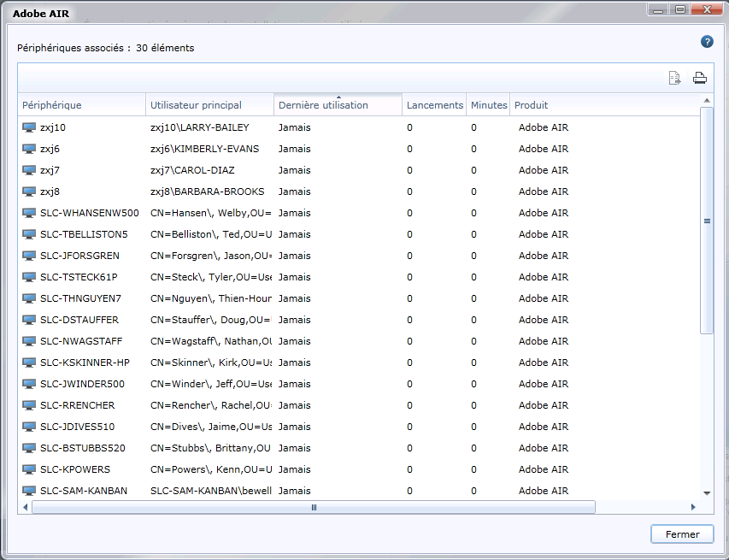Select device name SLC-THNGUYEN7
Screen dimensions: 729x560
(x=80, y=298)
